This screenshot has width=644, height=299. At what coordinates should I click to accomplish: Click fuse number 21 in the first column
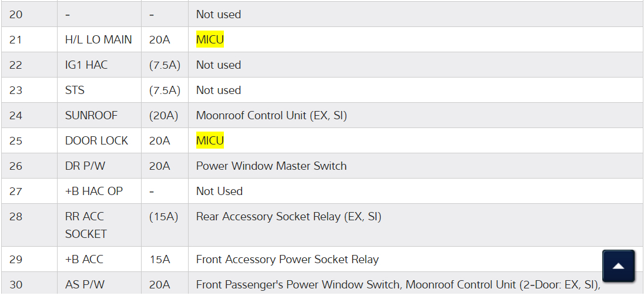16,40
